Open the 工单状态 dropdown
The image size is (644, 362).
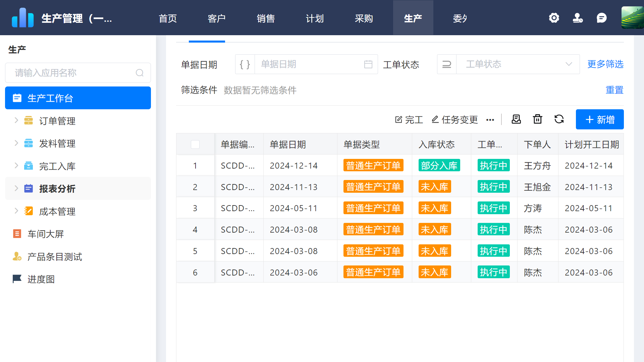(518, 64)
